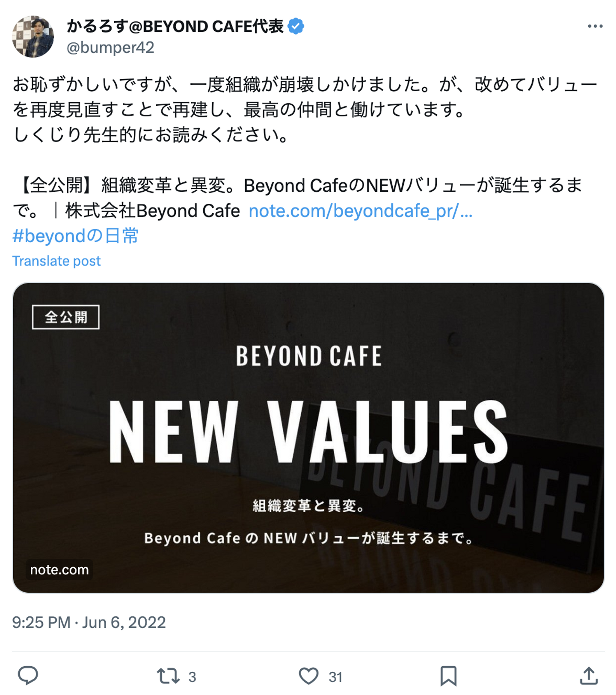Open the @bumper42 handle link
This screenshot has height=695, width=616.
click(110, 48)
